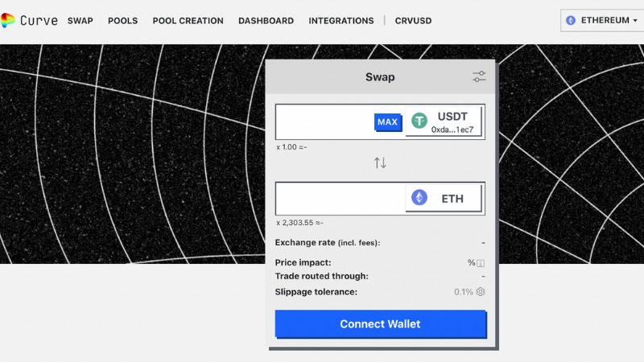Image resolution: width=644 pixels, height=362 pixels.
Task: Open INTEGRATIONS page
Action: click(x=341, y=21)
